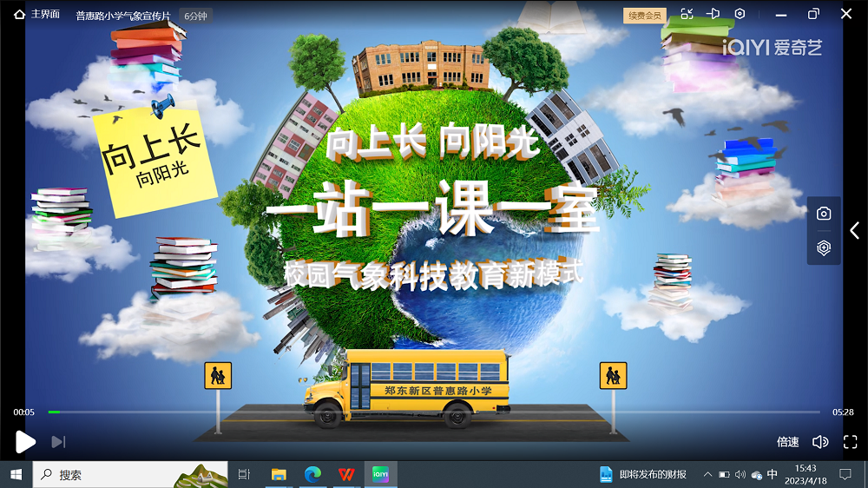Expand the right side panel arrow
Screen dimensions: 868x488
tap(855, 230)
